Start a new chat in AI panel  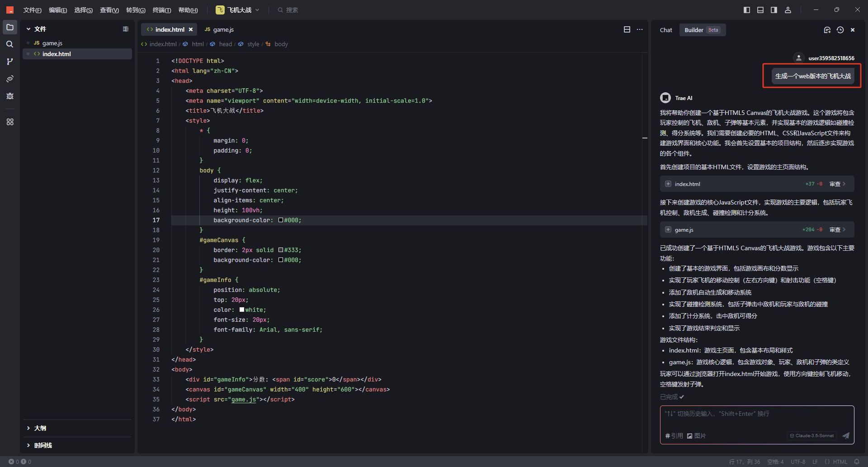[x=827, y=30]
